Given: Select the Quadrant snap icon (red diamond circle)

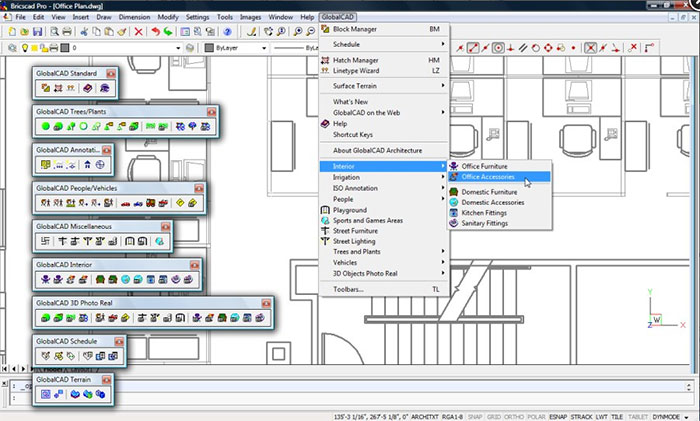Looking at the screenshot, I should pos(548,48).
